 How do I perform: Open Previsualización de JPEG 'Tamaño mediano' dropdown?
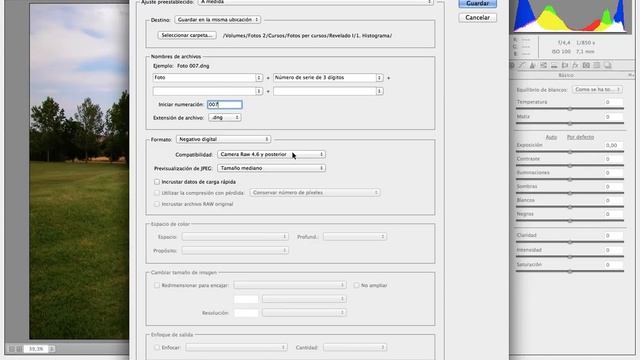click(x=271, y=168)
